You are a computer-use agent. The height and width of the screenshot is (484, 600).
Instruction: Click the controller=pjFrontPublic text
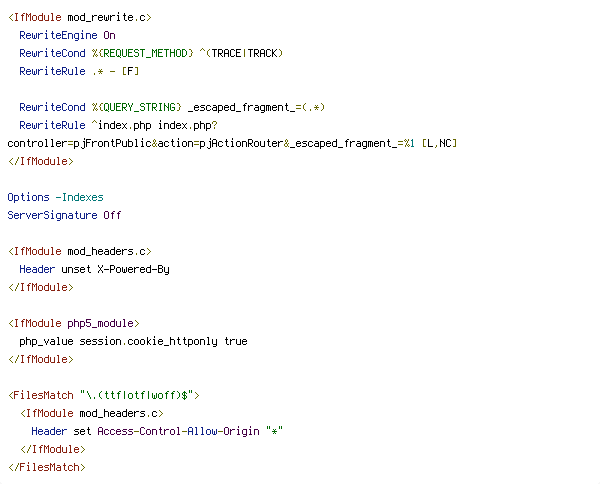[x=79, y=143]
